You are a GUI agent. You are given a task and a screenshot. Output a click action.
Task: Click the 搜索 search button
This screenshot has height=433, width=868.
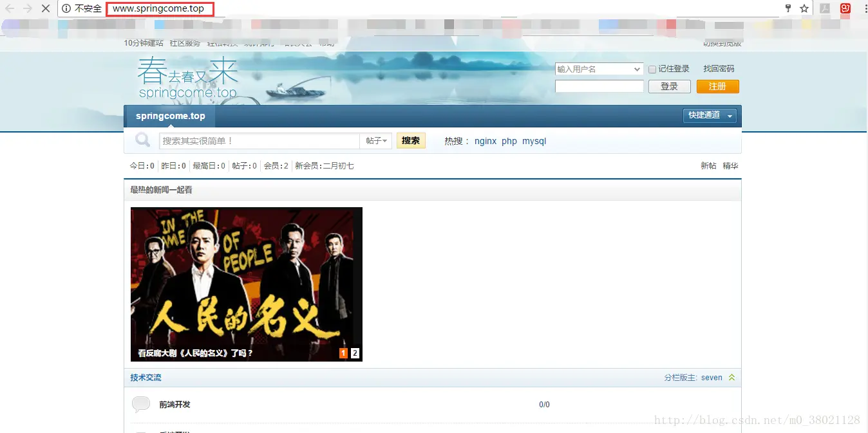(411, 140)
